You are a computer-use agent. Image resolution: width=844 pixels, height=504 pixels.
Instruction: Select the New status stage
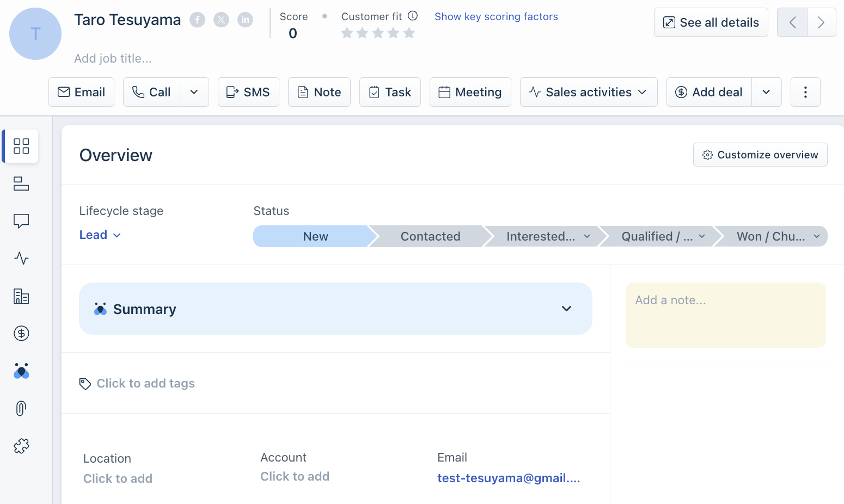315,236
